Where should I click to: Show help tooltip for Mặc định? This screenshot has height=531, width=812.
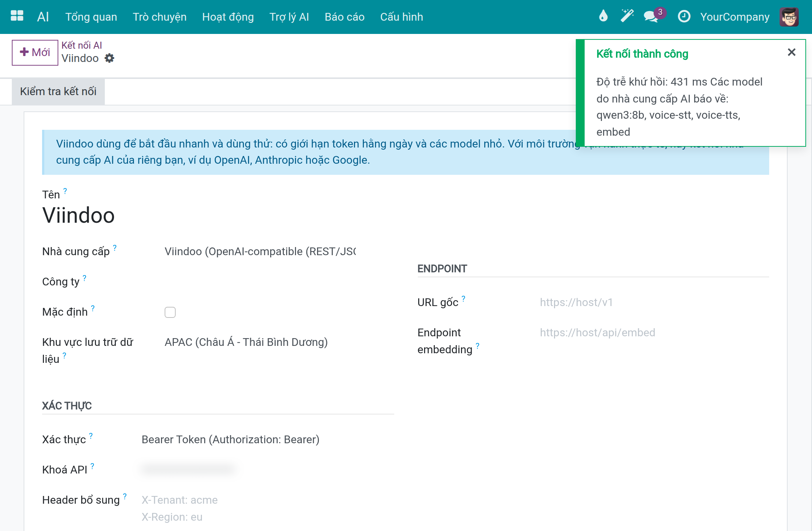[93, 308]
